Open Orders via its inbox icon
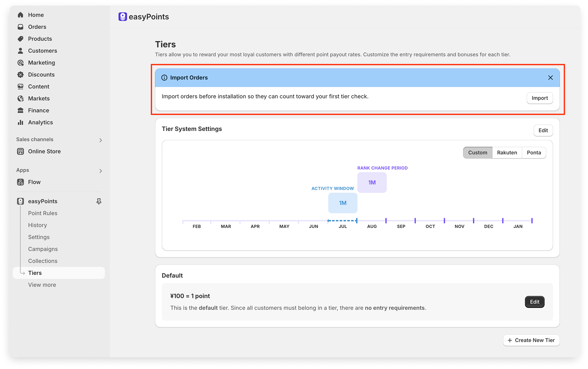The width and height of the screenshot is (588, 369). (20, 27)
